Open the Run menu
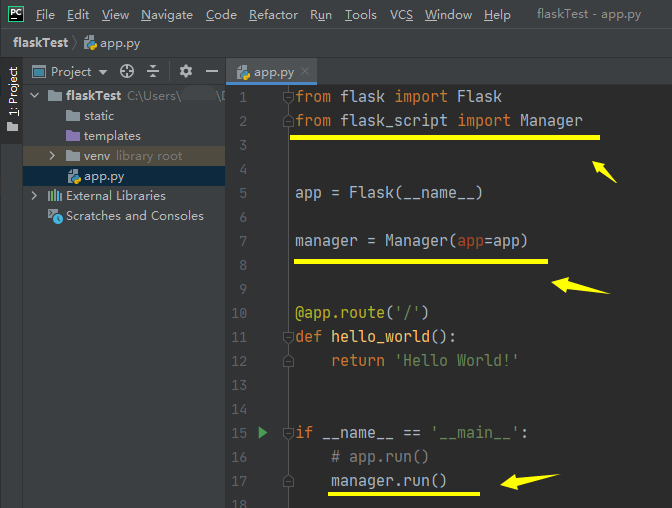This screenshot has height=508, width=672. 321,15
